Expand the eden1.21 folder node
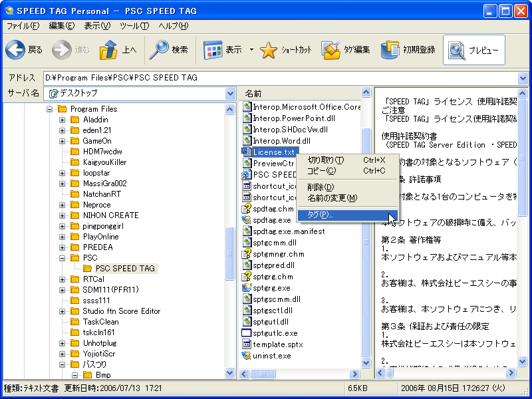Screen dimensions: 532x399 click(x=62, y=130)
